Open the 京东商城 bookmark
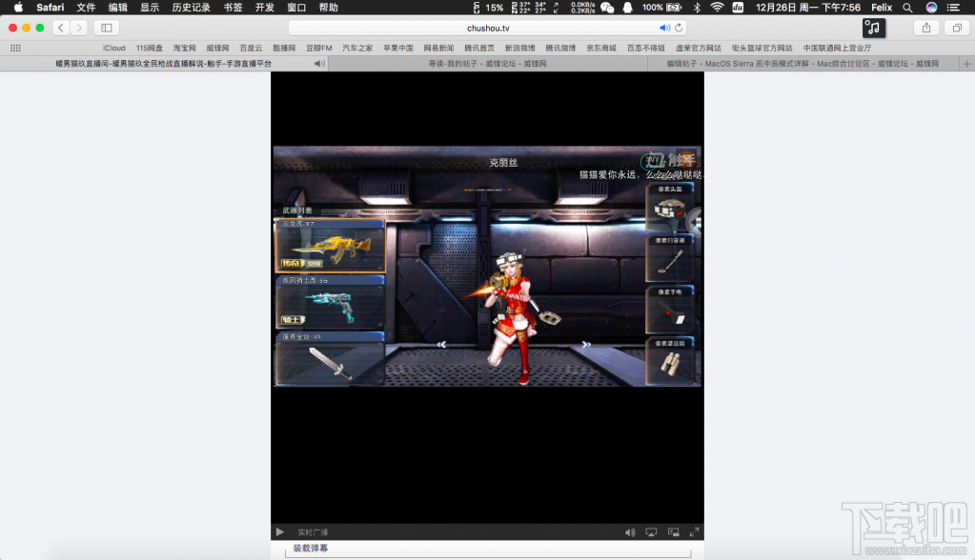 point(600,48)
